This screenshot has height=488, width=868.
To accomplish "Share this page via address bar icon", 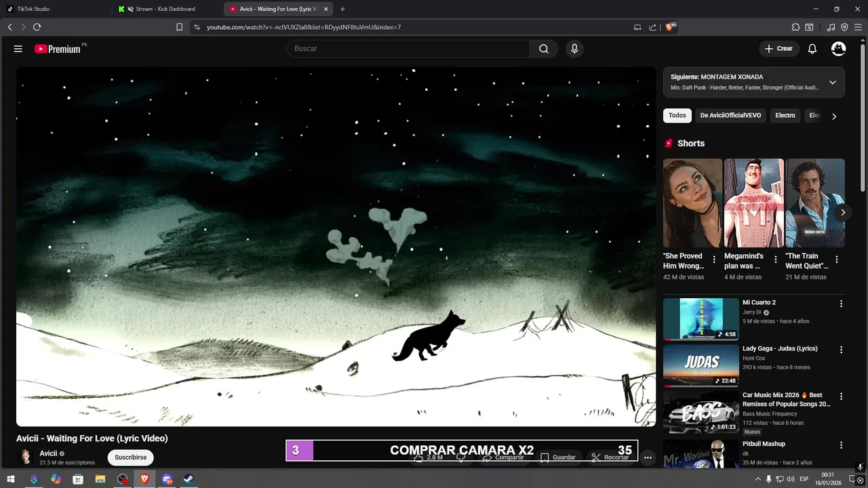I will [652, 27].
